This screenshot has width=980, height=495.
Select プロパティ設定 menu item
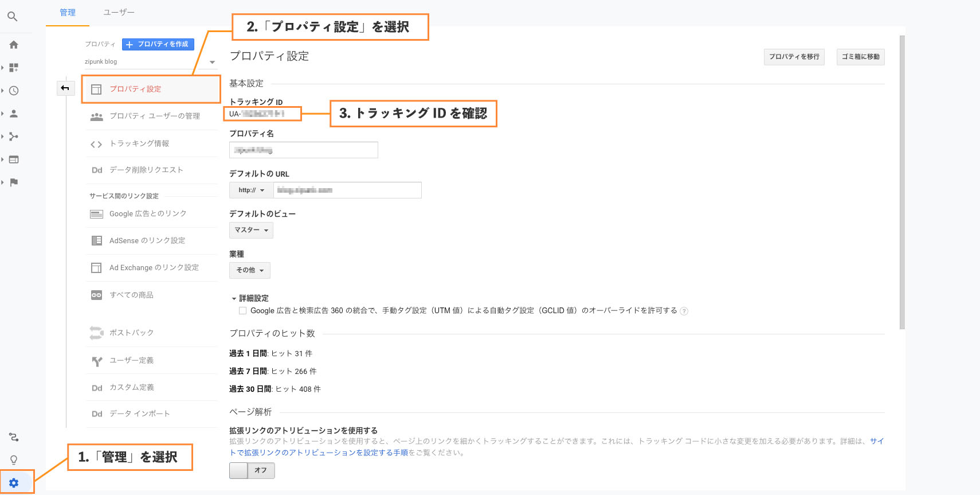(151, 89)
